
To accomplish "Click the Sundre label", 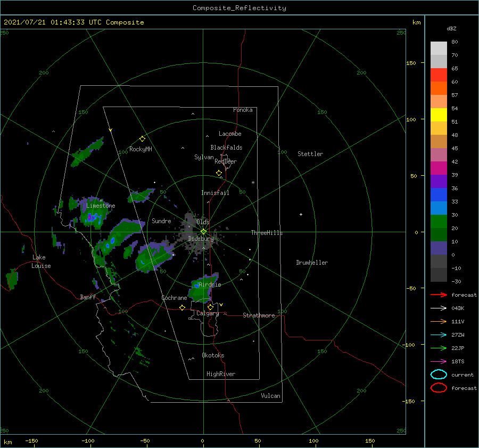I will point(161,221).
